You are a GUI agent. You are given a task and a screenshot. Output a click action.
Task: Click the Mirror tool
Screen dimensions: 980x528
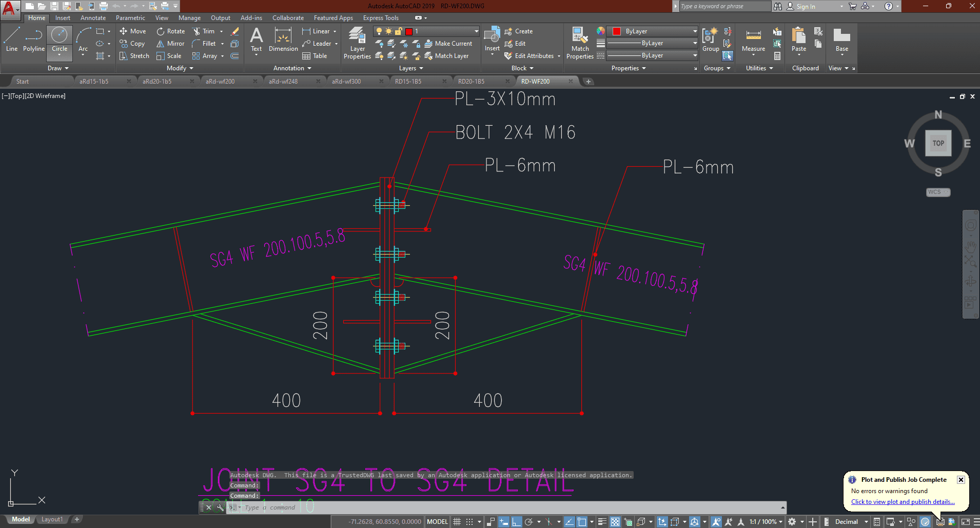(170, 44)
